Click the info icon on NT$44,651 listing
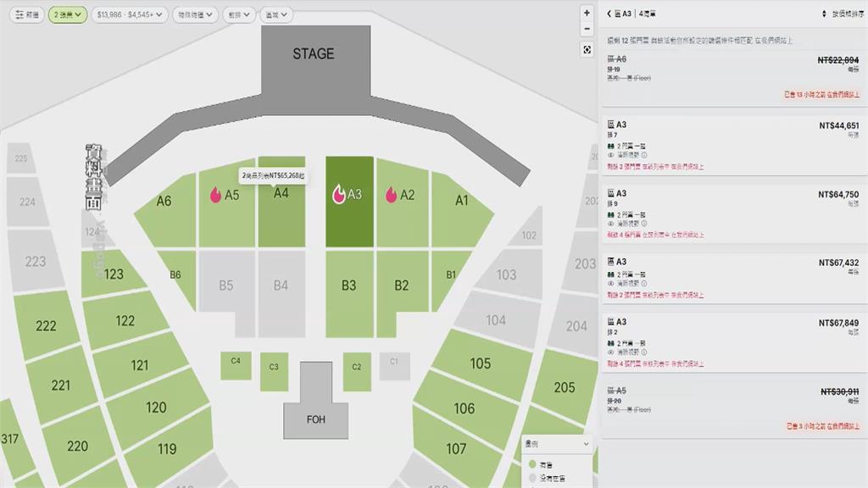This screenshot has height=488, width=868. [x=644, y=155]
